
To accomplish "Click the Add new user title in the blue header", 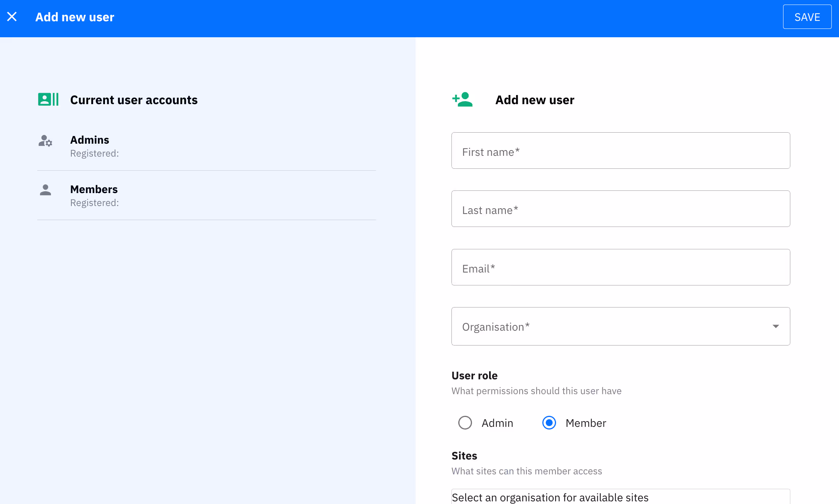I will [75, 17].
